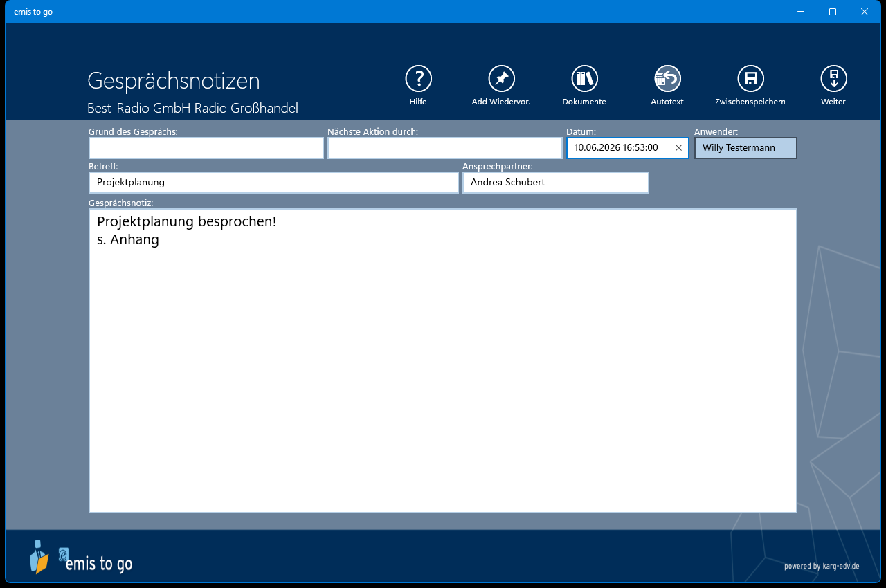Image resolution: width=886 pixels, height=588 pixels.
Task: Click the Autotext icon
Action: coord(667,79)
